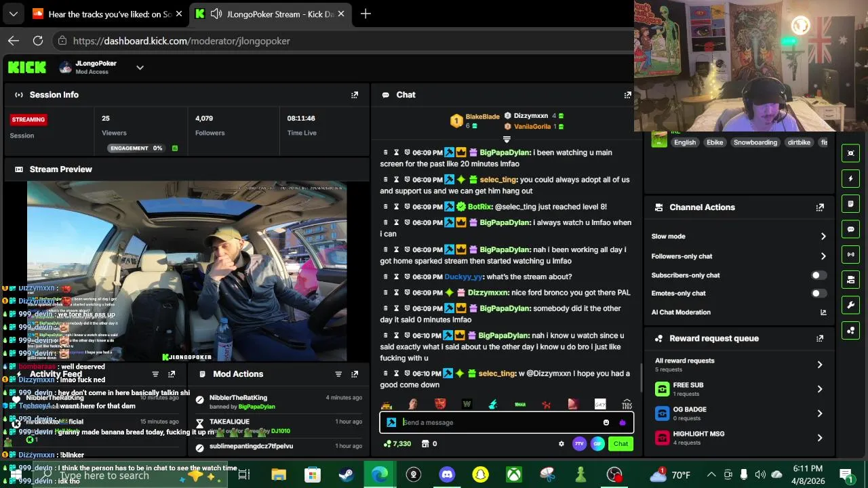This screenshot has height=488, width=868.
Task: Expand FREE SUB reward requests
Action: [x=820, y=389]
